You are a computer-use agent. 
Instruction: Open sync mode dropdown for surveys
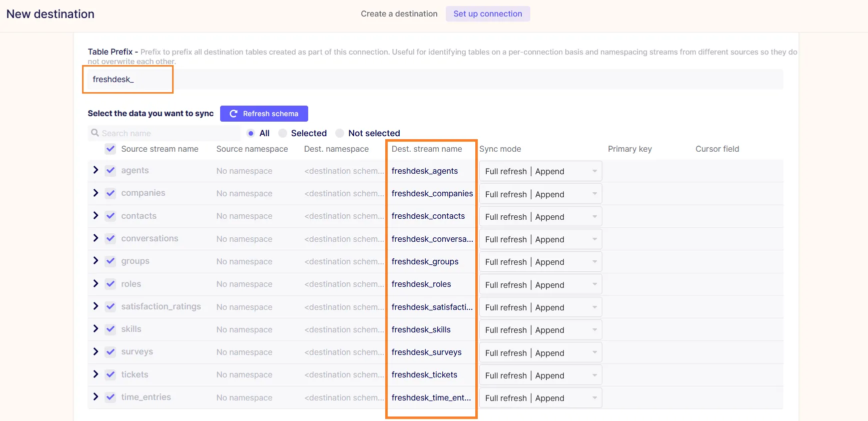click(x=540, y=352)
